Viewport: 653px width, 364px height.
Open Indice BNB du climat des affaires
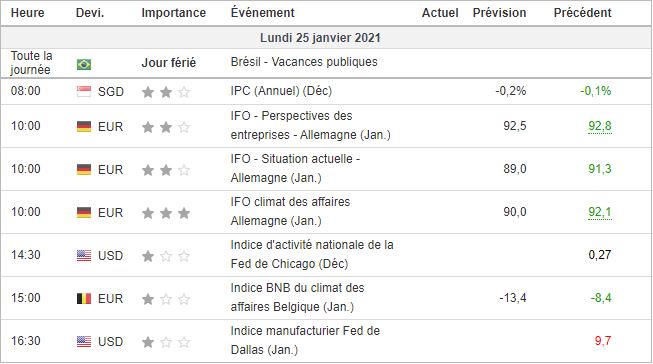[x=297, y=297]
